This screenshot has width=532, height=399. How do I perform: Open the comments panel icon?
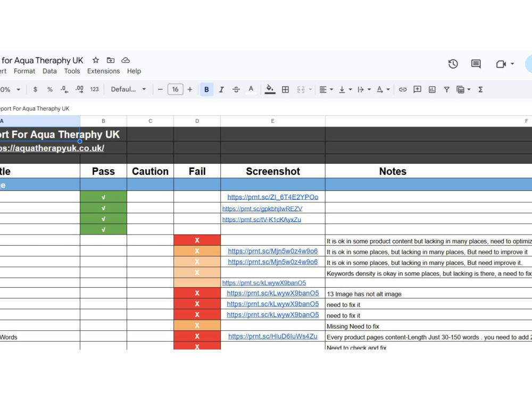click(x=476, y=64)
